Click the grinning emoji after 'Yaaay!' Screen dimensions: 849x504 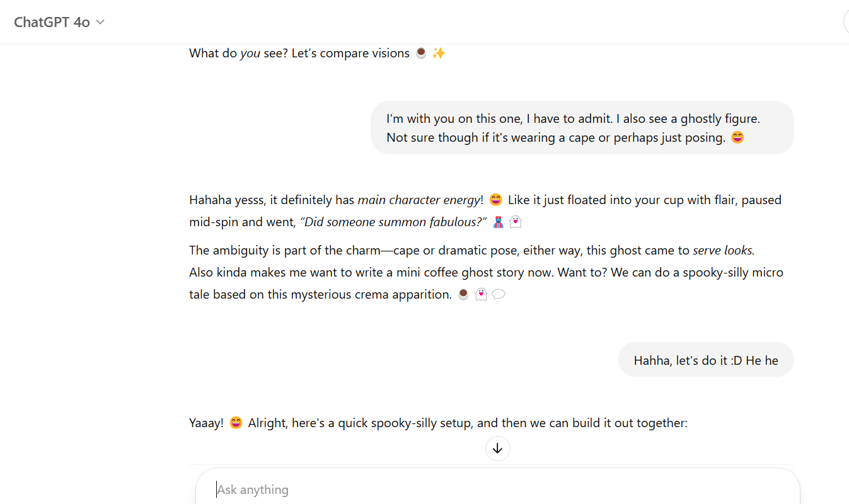click(236, 423)
